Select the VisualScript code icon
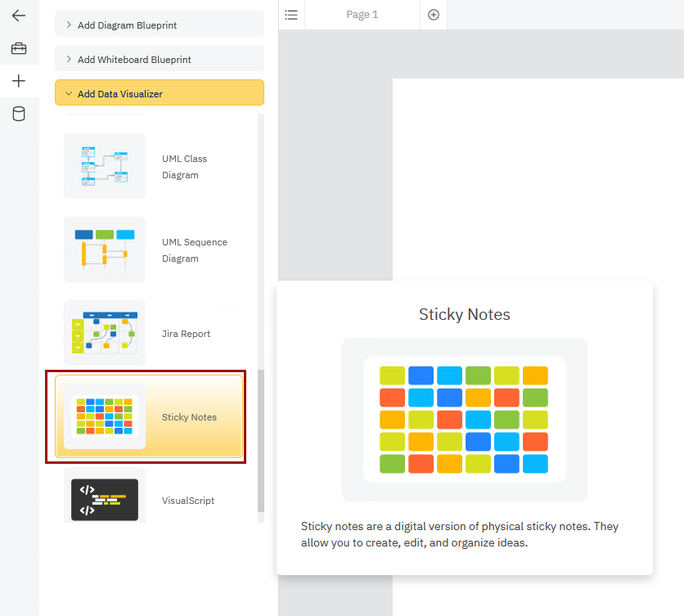This screenshot has width=684, height=616. 105,497
